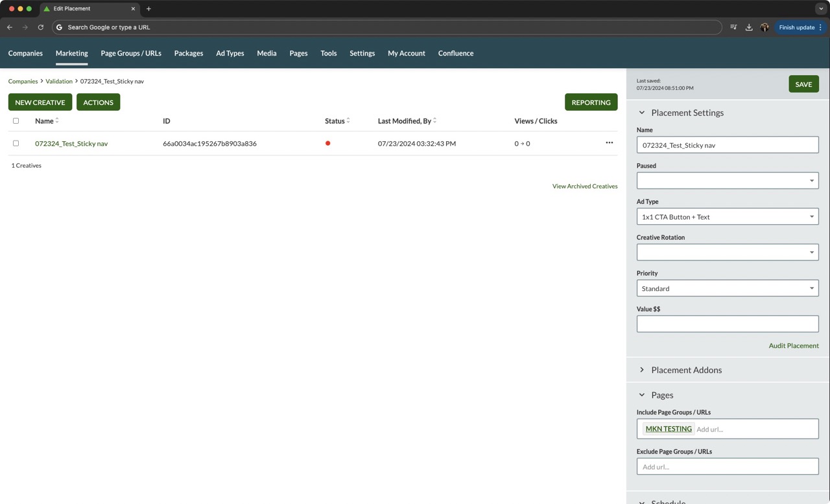Viewport: 830px width, 504px height.
Task: Click the Finish update button
Action: pyautogui.click(x=801, y=27)
